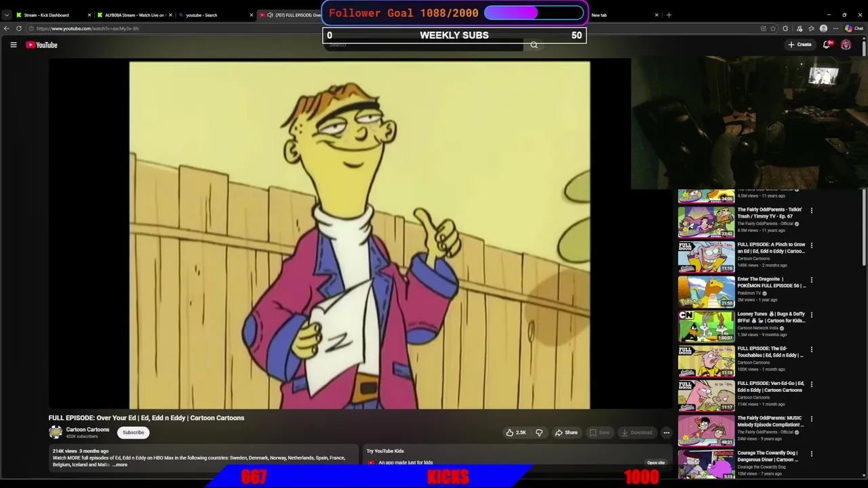Close the Stream - Kick Dashboard tab
The height and width of the screenshot is (488, 868).
click(89, 15)
